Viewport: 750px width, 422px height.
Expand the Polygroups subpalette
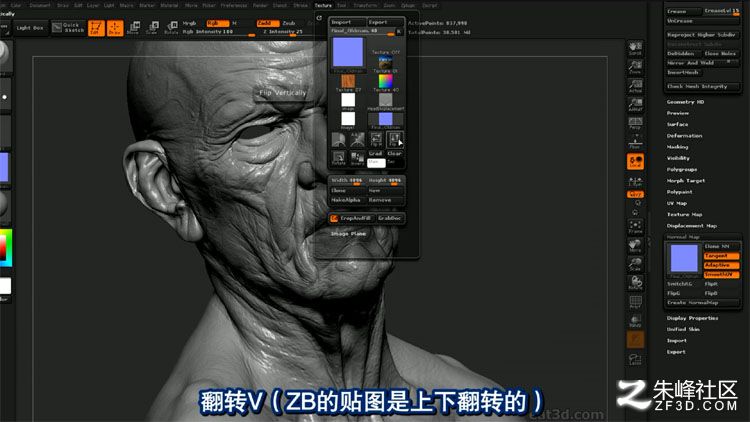point(682,169)
